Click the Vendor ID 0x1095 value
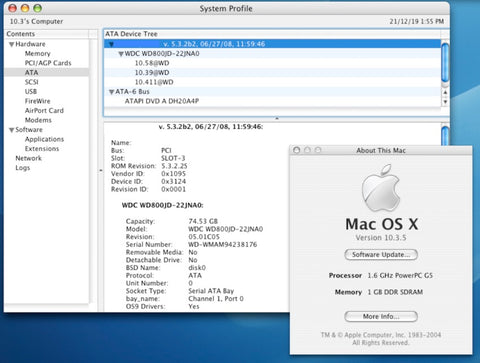The image size is (480, 363). pyautogui.click(x=173, y=174)
